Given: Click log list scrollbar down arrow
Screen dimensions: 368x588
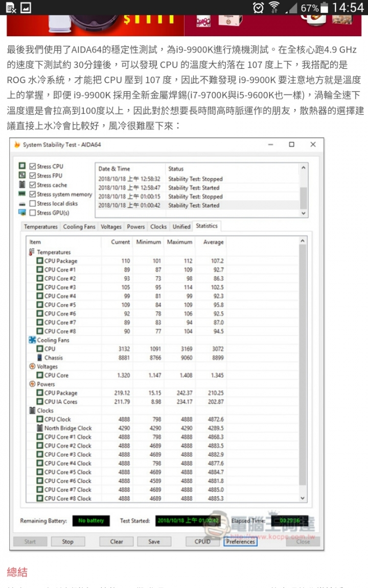Looking at the screenshot, I should pos(304,213).
